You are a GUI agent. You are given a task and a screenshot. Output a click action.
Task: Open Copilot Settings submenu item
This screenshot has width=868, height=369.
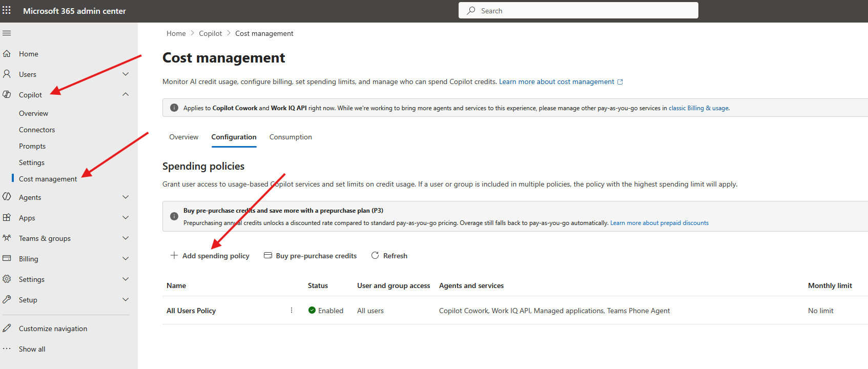(32, 162)
